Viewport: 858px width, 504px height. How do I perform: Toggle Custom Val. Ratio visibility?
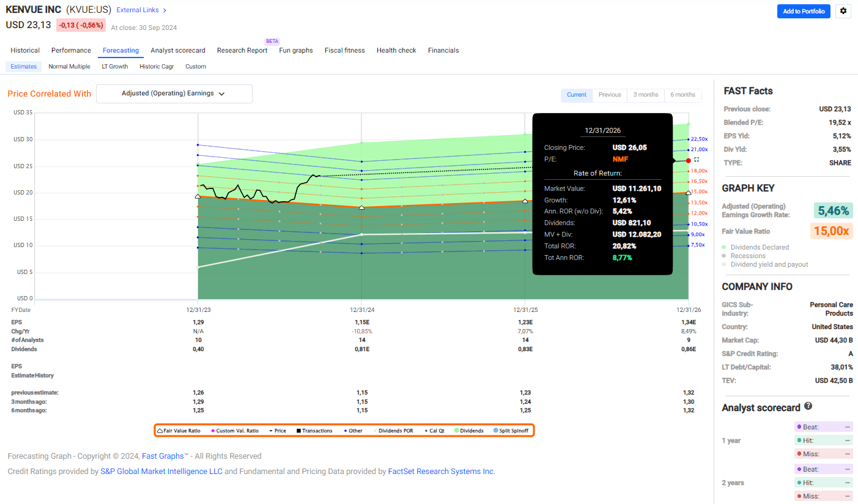click(212, 430)
